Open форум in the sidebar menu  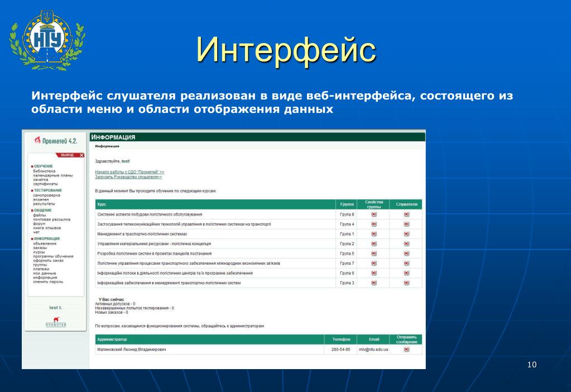coord(39,224)
